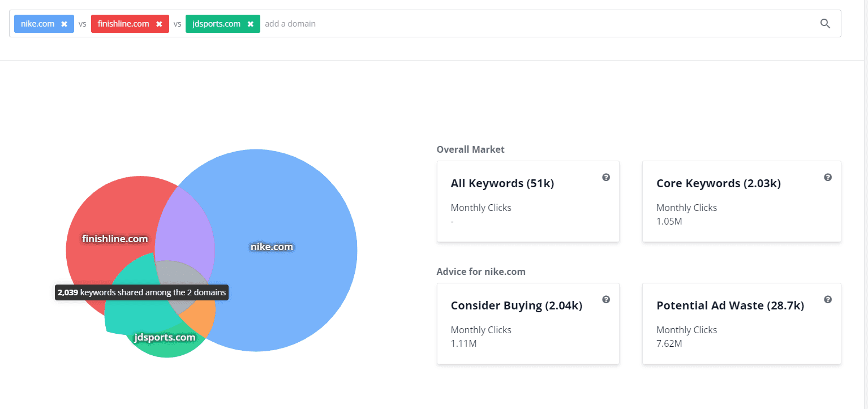Open the help icon on All Keywords card
The image size is (868, 409).
(x=606, y=177)
